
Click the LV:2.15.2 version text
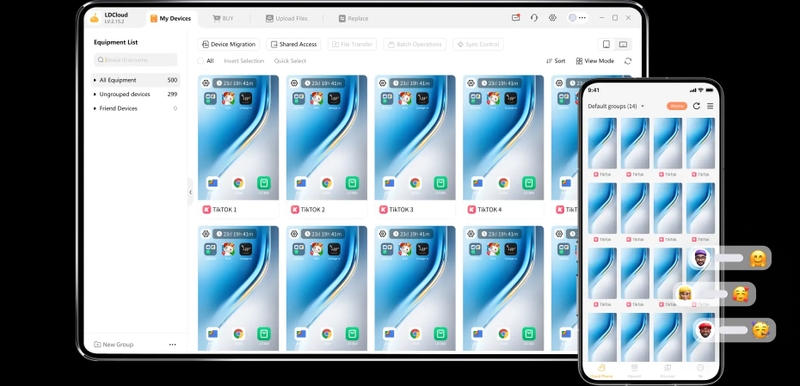[115, 22]
